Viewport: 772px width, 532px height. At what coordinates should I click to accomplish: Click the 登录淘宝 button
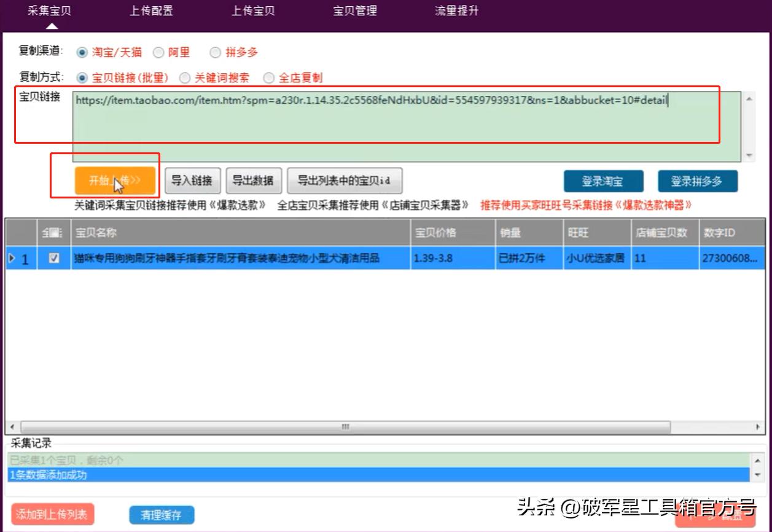[x=603, y=181]
